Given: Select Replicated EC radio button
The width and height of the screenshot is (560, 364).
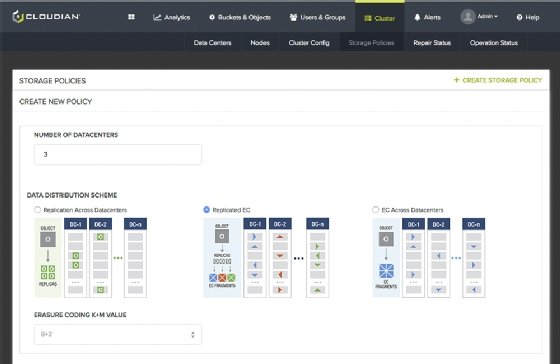Looking at the screenshot, I should 206,210.
